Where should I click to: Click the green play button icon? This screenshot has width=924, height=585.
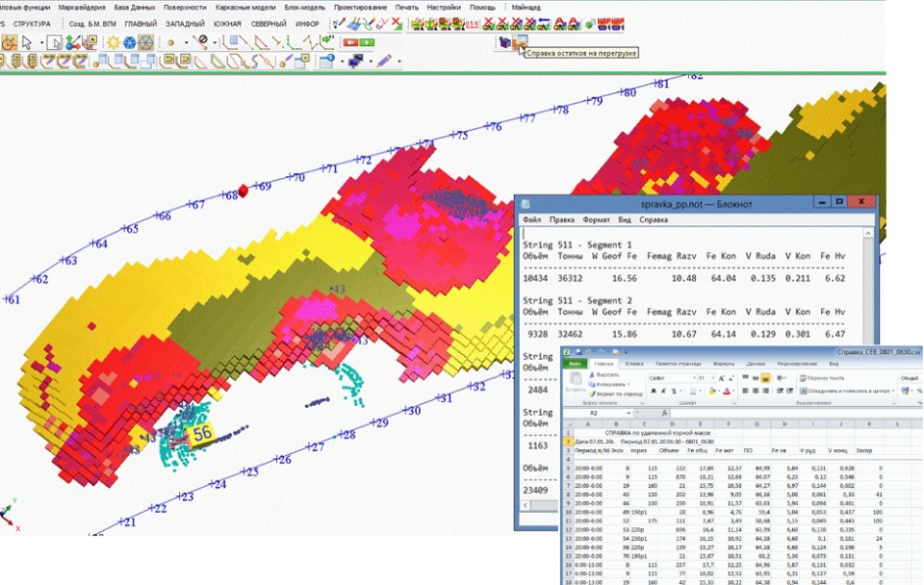(367, 42)
